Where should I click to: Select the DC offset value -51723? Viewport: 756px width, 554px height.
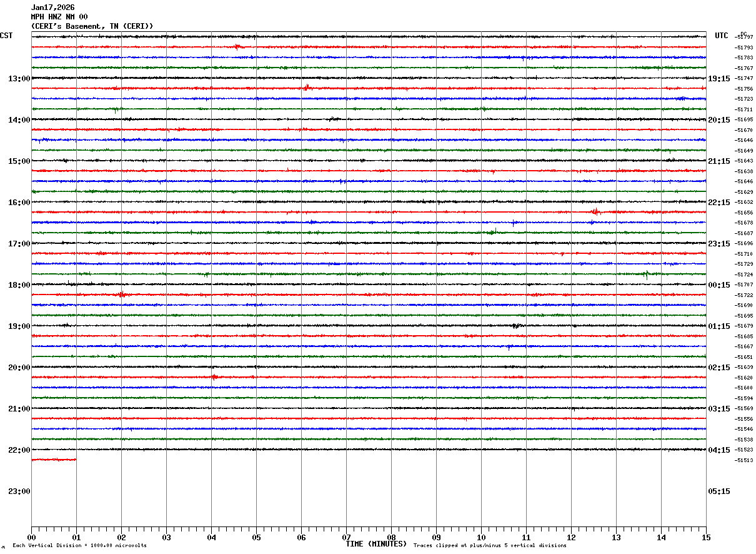click(744, 99)
